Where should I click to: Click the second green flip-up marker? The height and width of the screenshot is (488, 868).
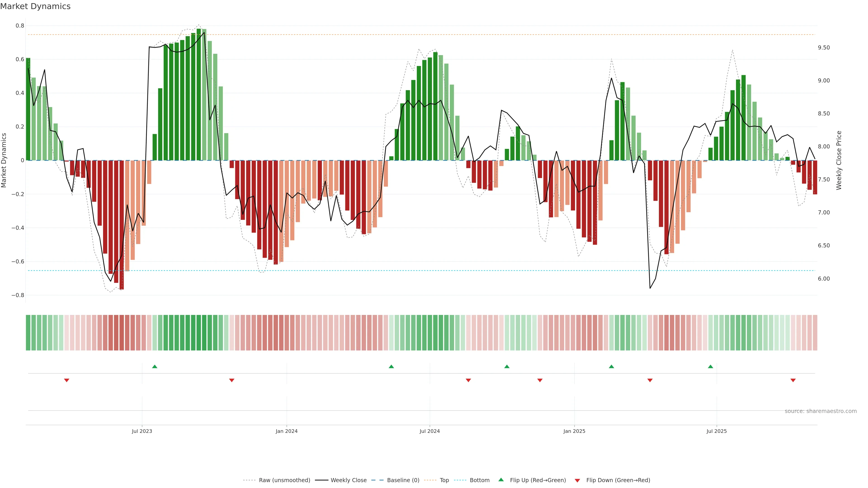click(391, 366)
